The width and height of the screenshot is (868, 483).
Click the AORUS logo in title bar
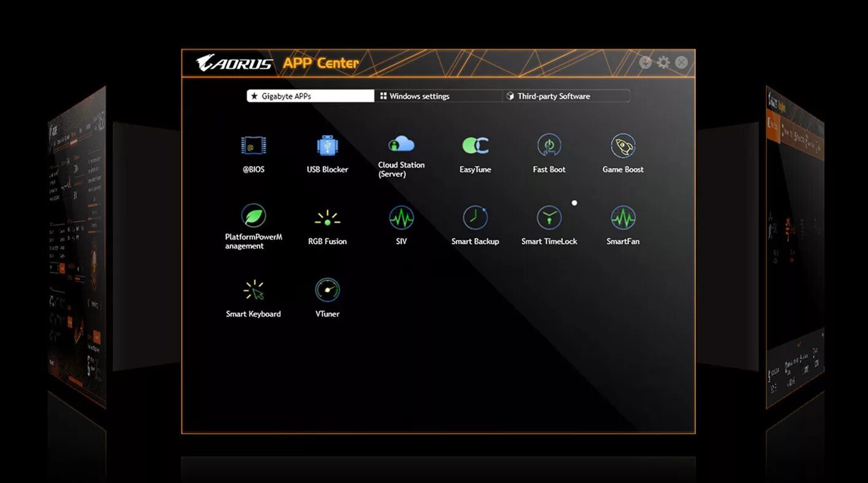tap(235, 63)
